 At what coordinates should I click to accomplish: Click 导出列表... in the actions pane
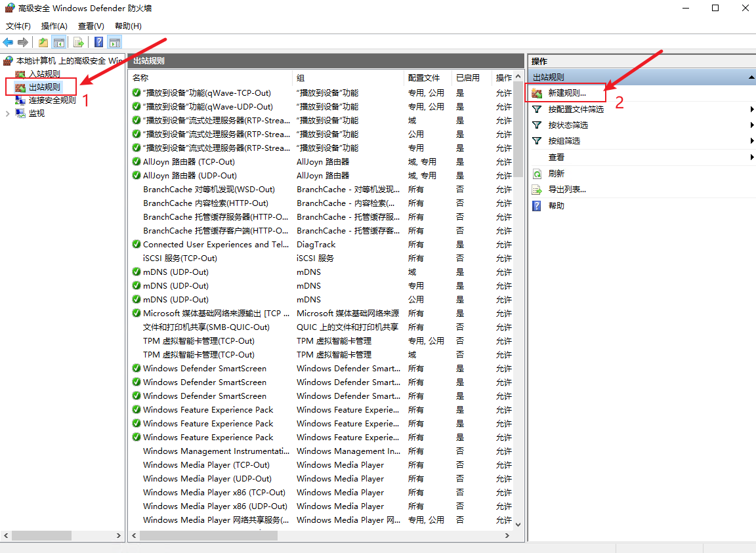pyautogui.click(x=567, y=190)
